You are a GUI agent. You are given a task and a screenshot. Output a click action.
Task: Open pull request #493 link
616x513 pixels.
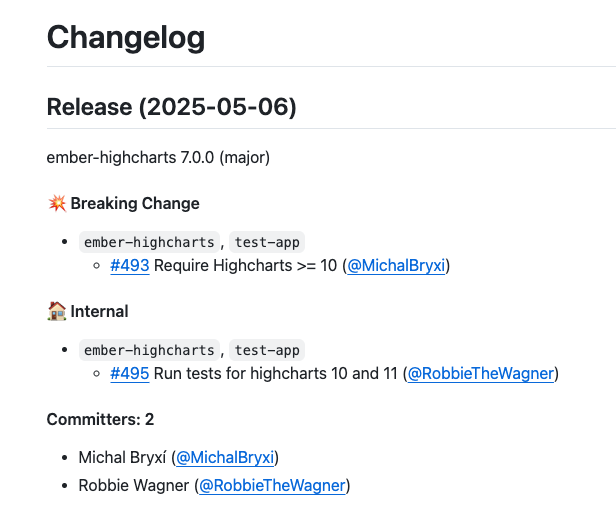130,266
